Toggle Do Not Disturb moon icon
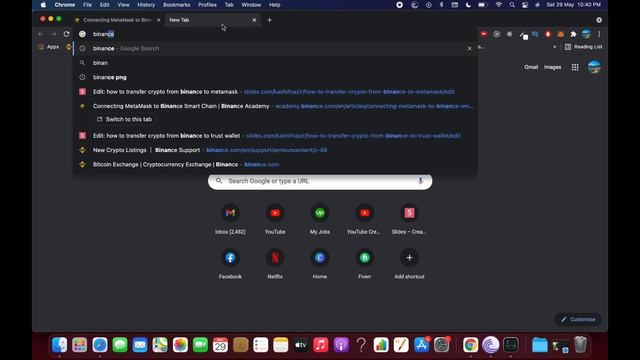Image resolution: width=640 pixels, height=360 pixels. point(468,4)
